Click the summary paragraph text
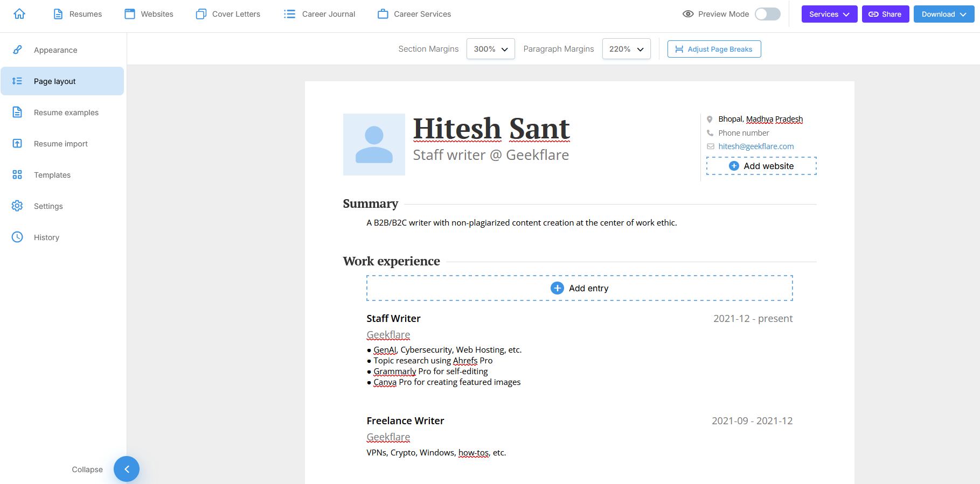This screenshot has height=484, width=980. (522, 223)
